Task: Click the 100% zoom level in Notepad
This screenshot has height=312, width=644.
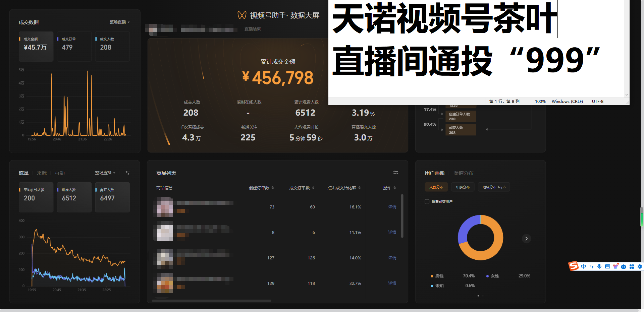Action: pyautogui.click(x=540, y=102)
